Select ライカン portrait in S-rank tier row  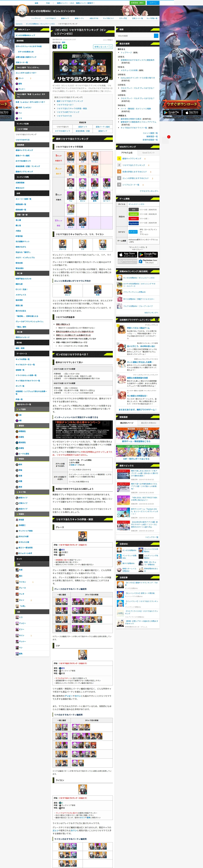coord(95,156)
